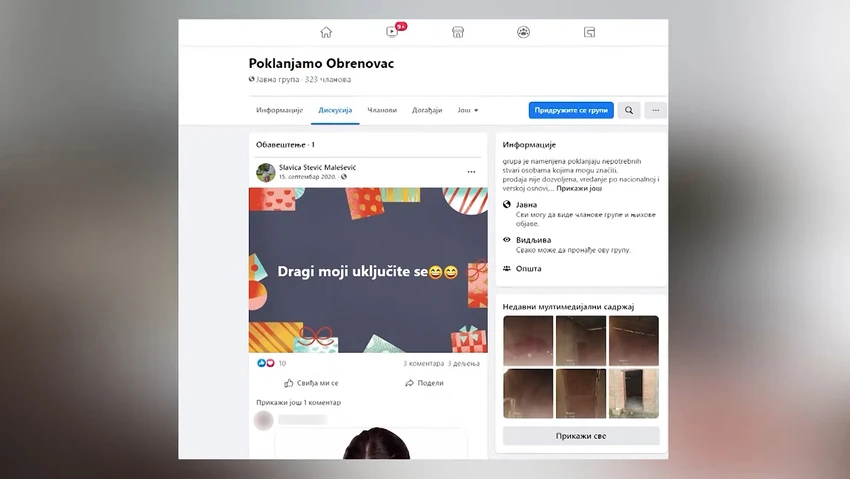The height and width of the screenshot is (479, 850).
Task: Go to the Facebook Home icon
Action: click(x=326, y=33)
